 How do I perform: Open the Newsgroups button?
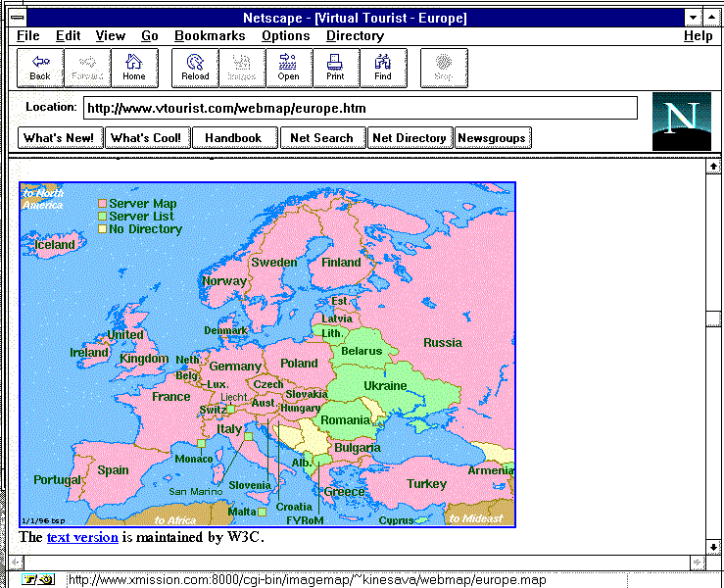click(493, 137)
